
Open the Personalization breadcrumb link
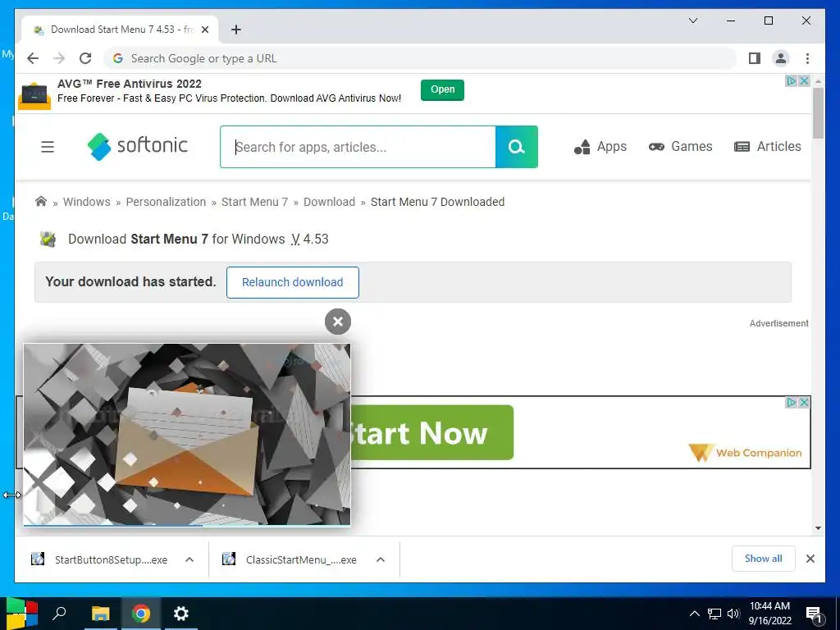click(x=166, y=202)
